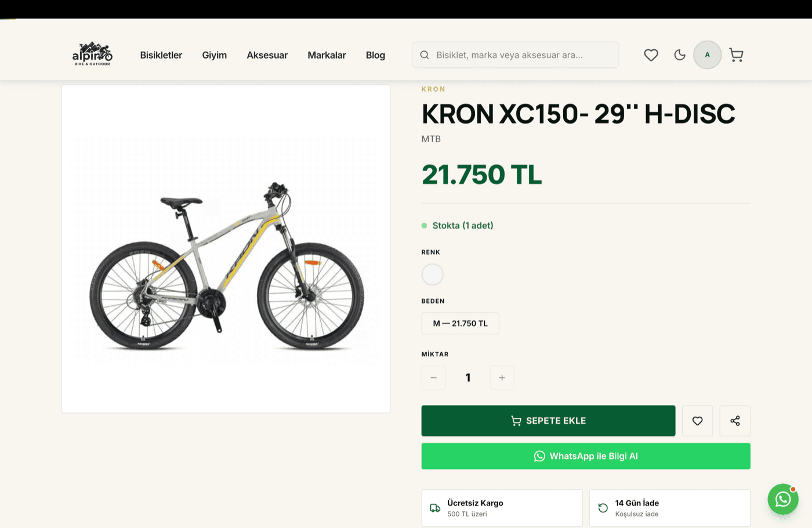Add product to wishlist via heart button
This screenshot has width=812, height=528.
698,421
